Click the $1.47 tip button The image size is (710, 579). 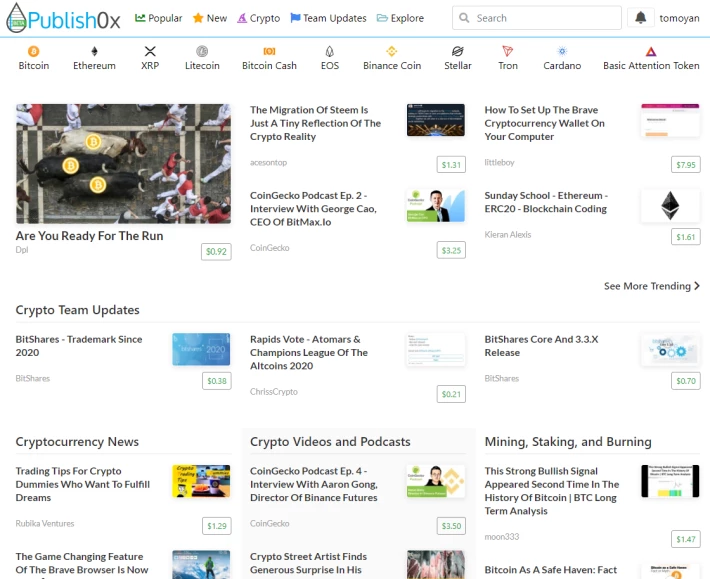[686, 539]
